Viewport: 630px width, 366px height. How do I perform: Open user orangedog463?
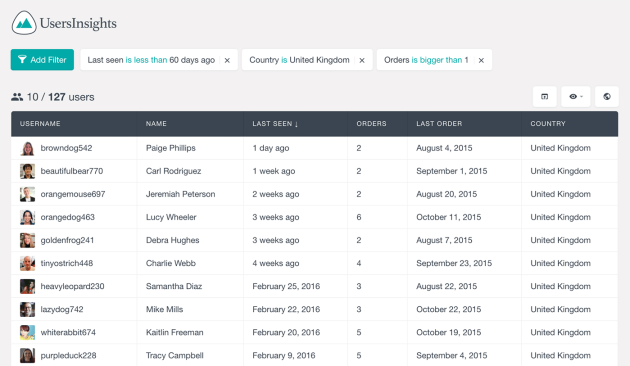click(68, 217)
